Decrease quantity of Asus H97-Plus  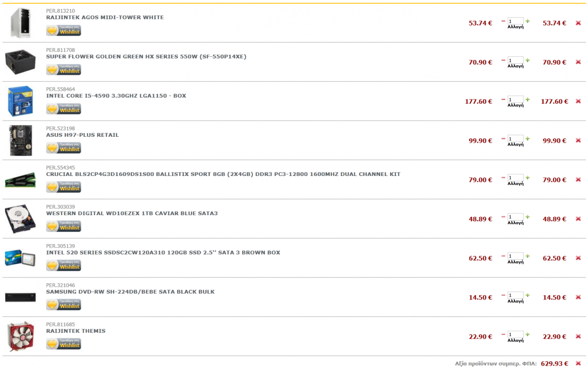[503, 139]
